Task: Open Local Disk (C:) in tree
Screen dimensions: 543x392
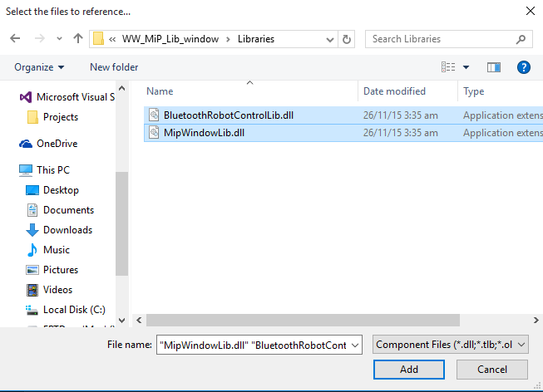Action: (74, 310)
